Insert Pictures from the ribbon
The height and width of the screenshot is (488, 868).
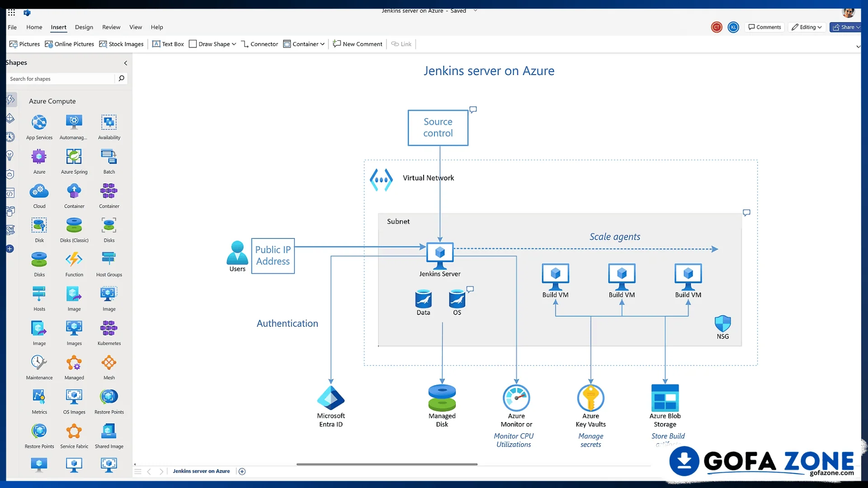(x=25, y=44)
